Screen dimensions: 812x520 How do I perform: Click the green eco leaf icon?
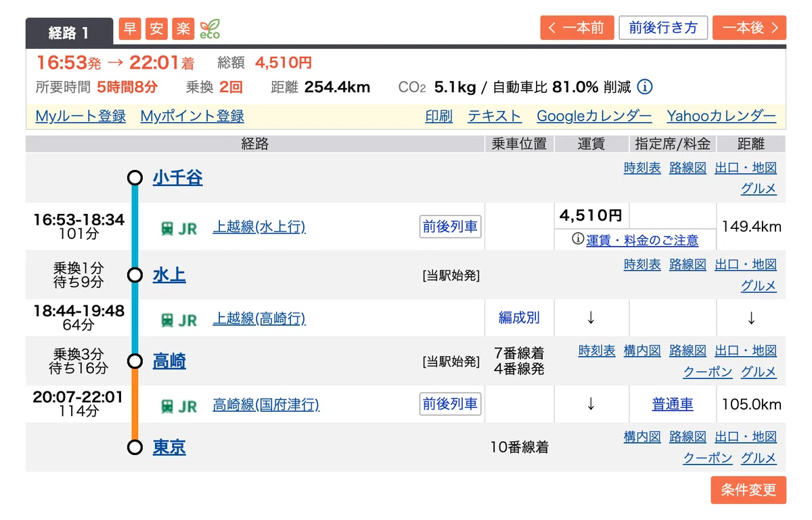click(210, 29)
